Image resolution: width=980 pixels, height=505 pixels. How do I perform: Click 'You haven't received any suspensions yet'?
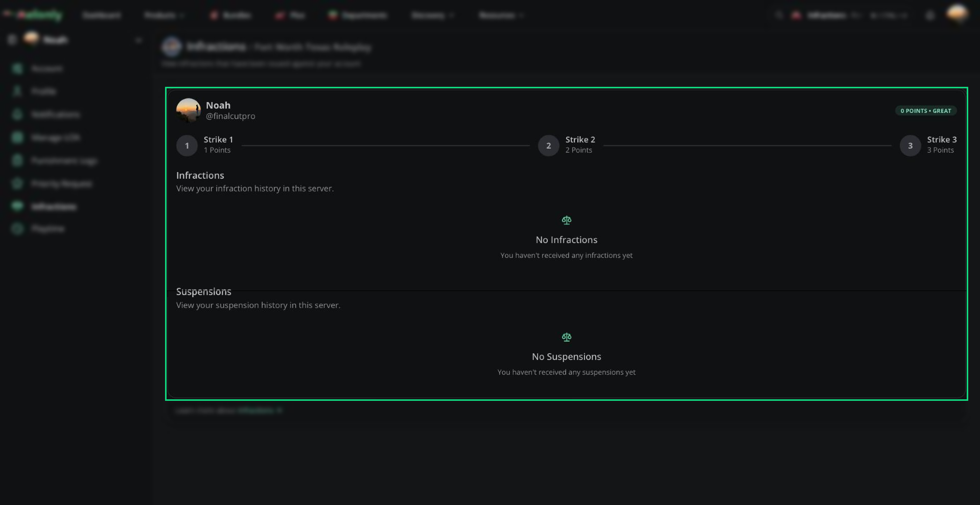tap(567, 372)
